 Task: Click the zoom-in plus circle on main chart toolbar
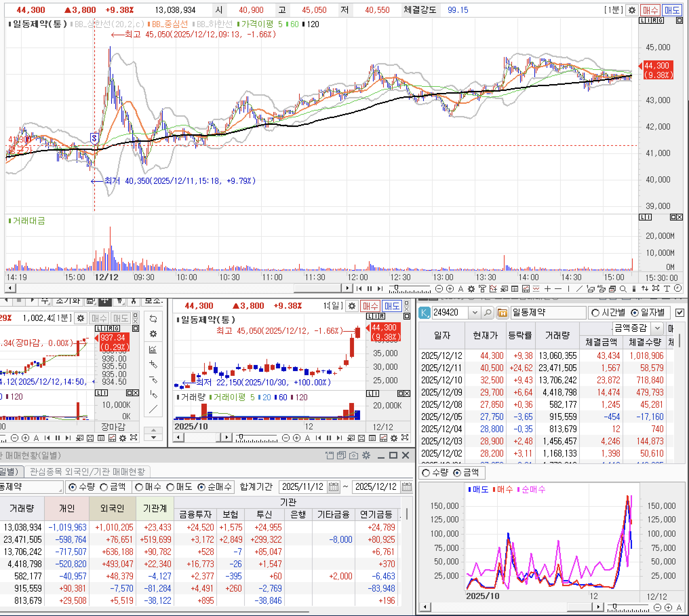point(450,289)
